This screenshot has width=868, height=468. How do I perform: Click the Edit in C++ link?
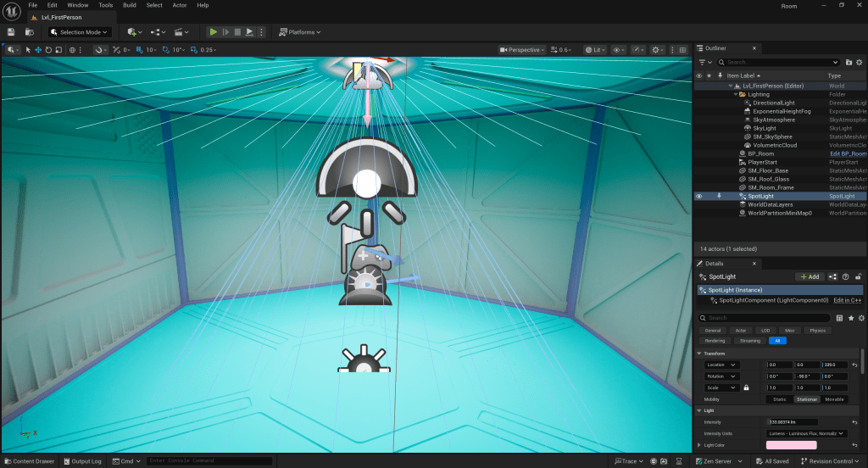point(848,300)
